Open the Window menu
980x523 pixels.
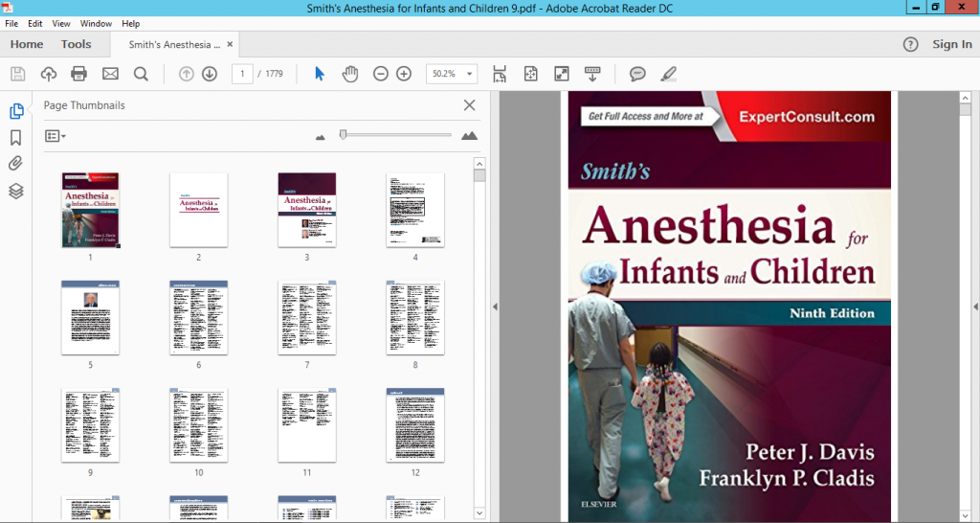pyautogui.click(x=96, y=23)
